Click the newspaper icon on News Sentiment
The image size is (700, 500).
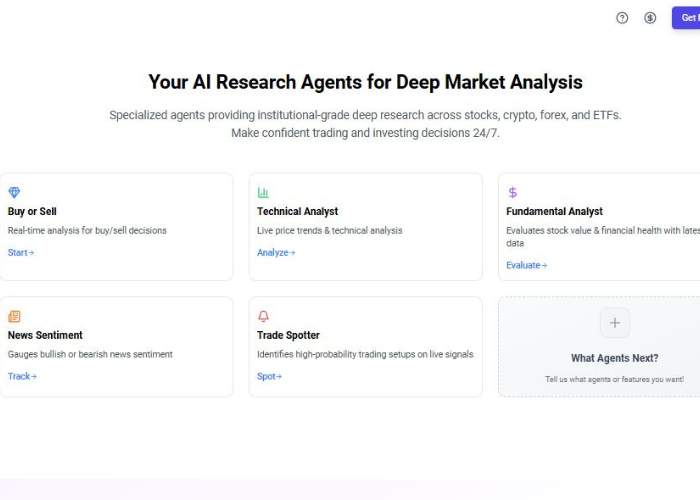[x=14, y=316]
